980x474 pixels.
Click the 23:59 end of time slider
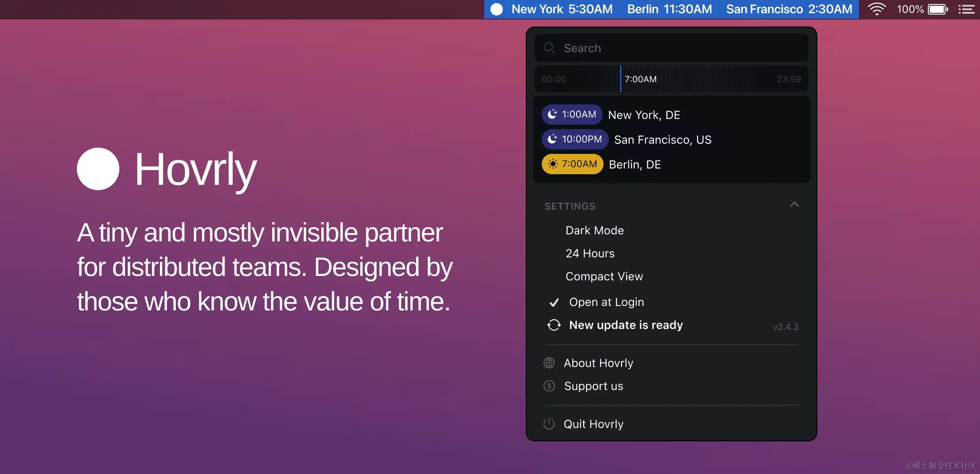(789, 79)
